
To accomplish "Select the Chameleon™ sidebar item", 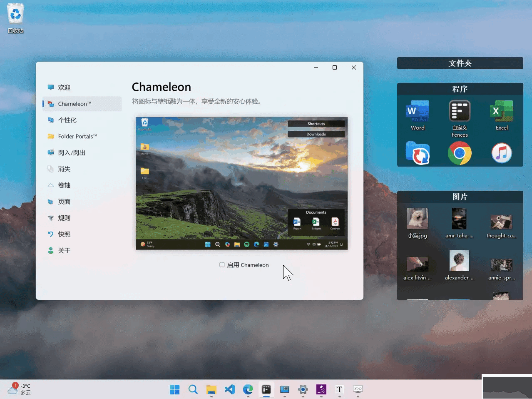I will coord(82,104).
